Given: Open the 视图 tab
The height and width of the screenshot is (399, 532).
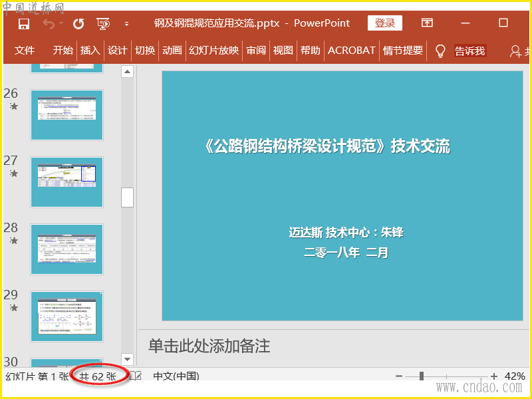Looking at the screenshot, I should [x=283, y=51].
